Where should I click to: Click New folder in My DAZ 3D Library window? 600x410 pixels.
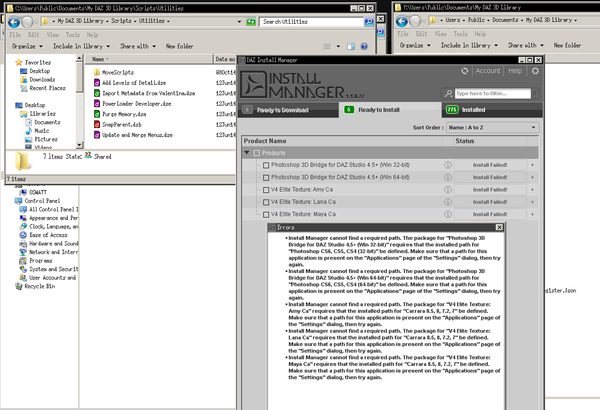(567, 45)
